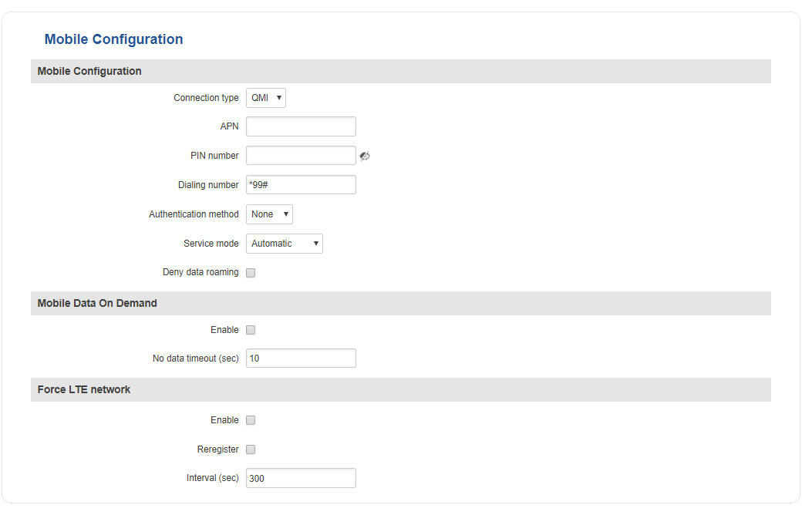Click the Deny data roaming label
The height and width of the screenshot is (515, 812).
pyautogui.click(x=200, y=272)
